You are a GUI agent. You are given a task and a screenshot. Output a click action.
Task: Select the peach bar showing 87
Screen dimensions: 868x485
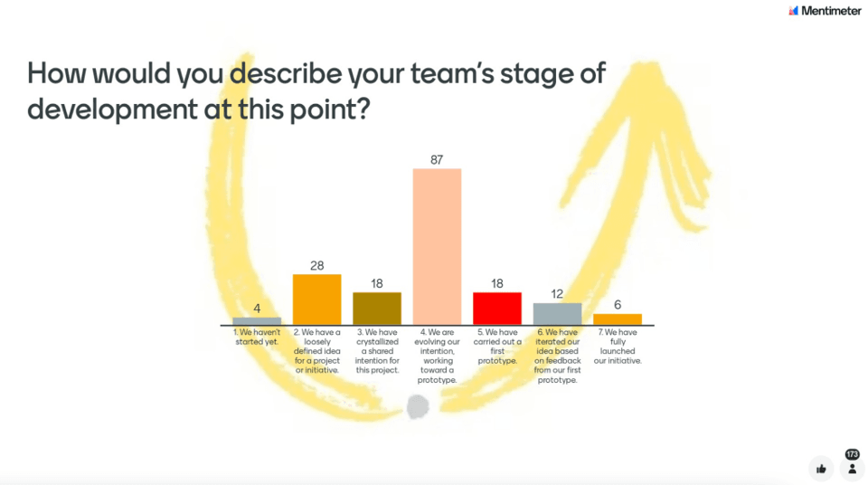[437, 247]
